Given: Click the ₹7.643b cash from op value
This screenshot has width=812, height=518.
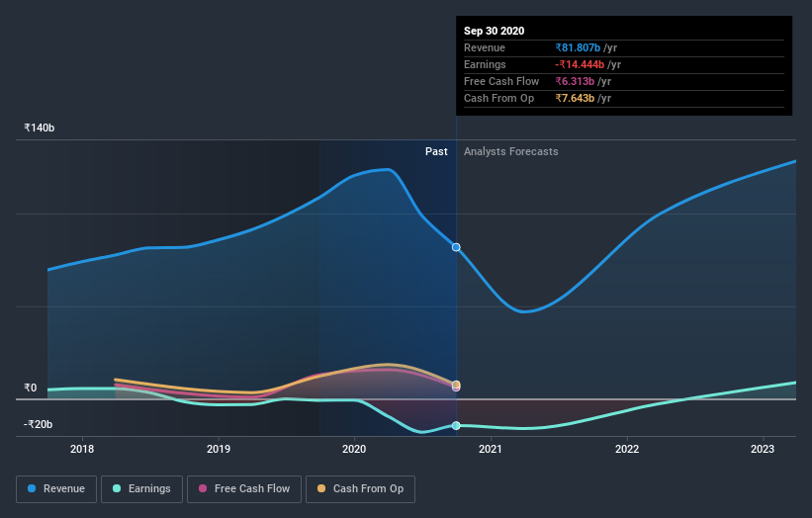Looking at the screenshot, I should (x=575, y=98).
